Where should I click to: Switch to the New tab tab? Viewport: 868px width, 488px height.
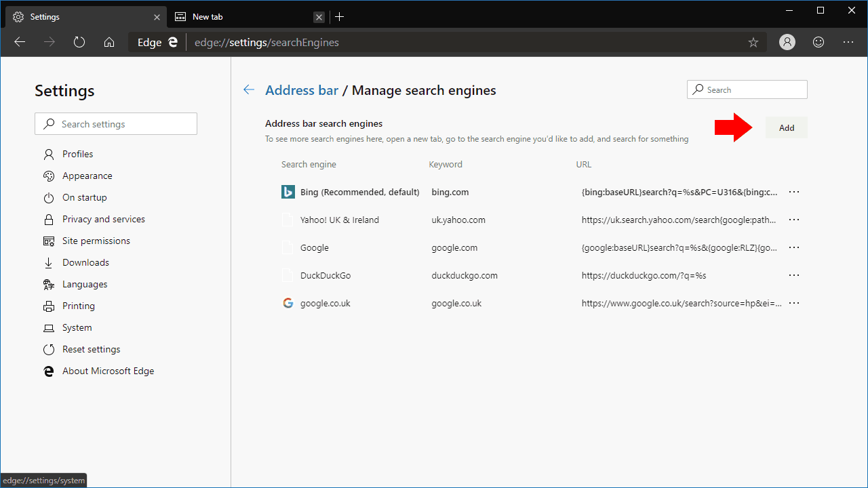point(248,17)
